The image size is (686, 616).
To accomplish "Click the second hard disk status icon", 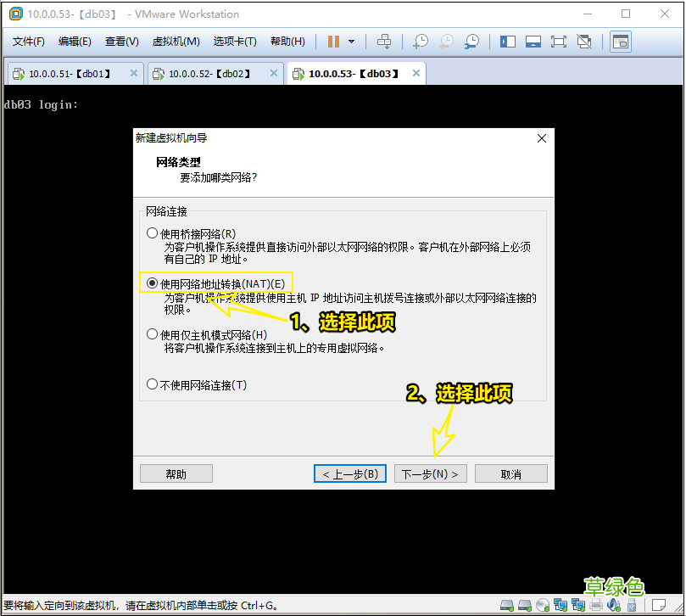I will point(525,605).
